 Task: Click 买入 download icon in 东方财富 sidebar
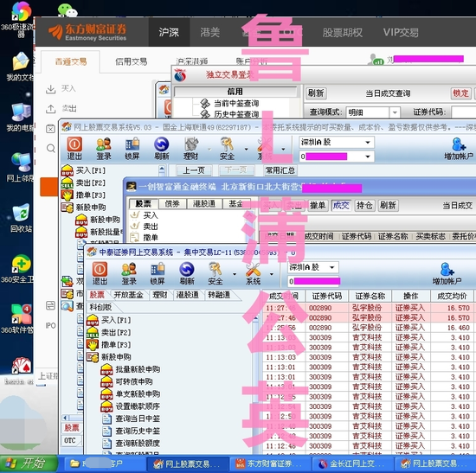click(50, 89)
